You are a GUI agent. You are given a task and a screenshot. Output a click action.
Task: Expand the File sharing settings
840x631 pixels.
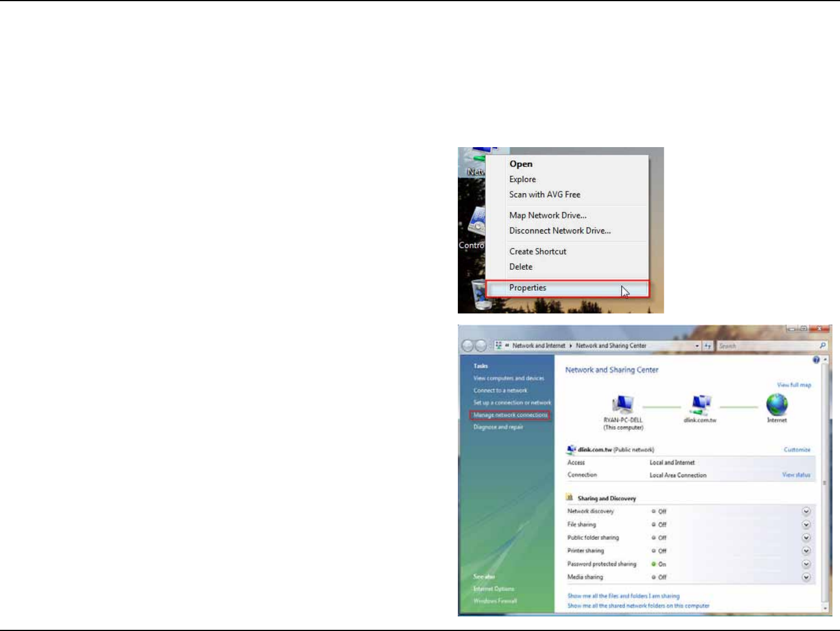806,525
